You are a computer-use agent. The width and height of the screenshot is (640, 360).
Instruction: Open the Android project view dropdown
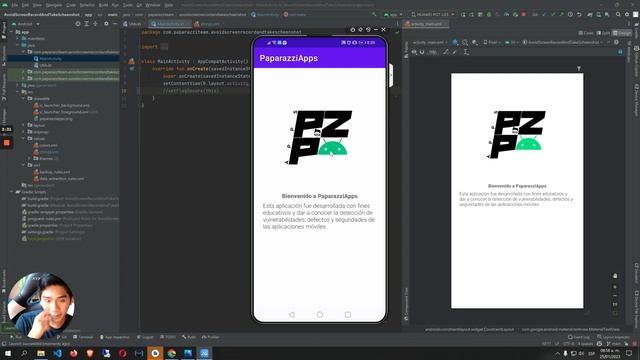(26, 24)
